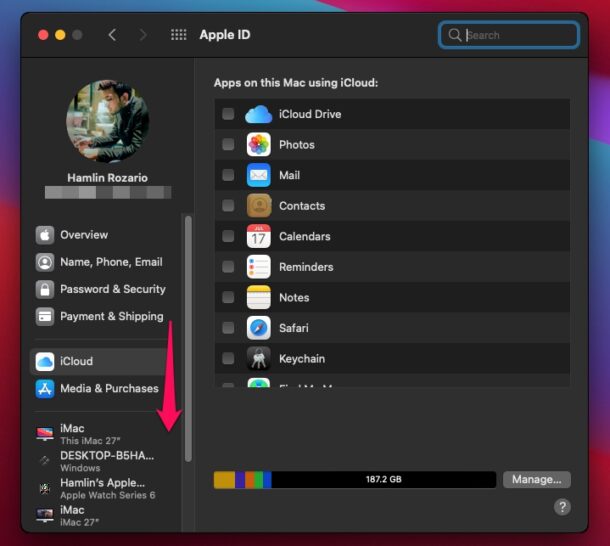Click the Calendars app icon
Viewport: 610px width, 546px height.
pyautogui.click(x=258, y=236)
